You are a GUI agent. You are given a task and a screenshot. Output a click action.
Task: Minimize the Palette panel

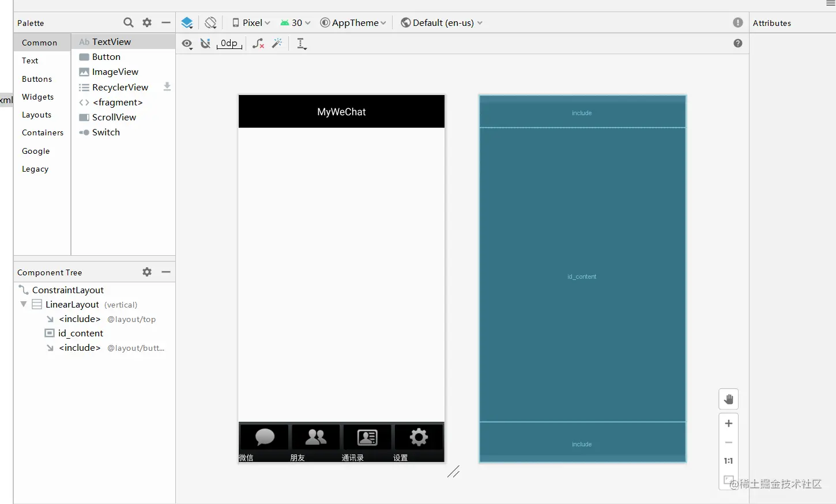166,22
